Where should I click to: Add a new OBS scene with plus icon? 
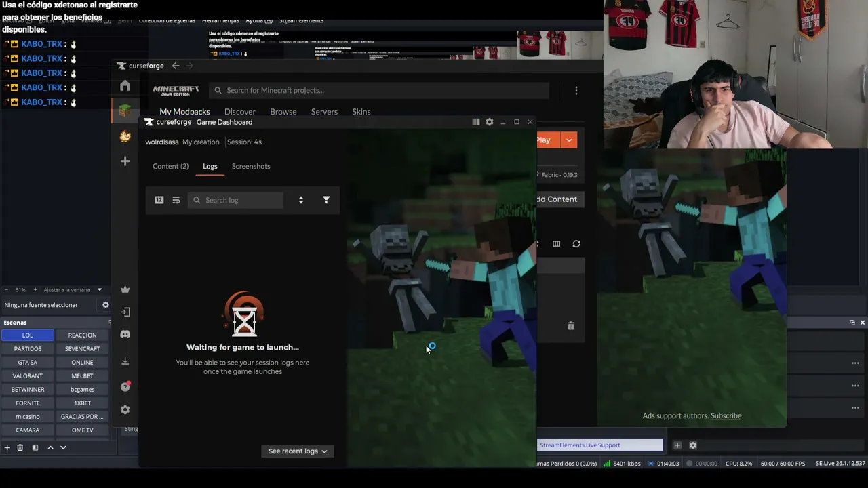[x=7, y=447]
